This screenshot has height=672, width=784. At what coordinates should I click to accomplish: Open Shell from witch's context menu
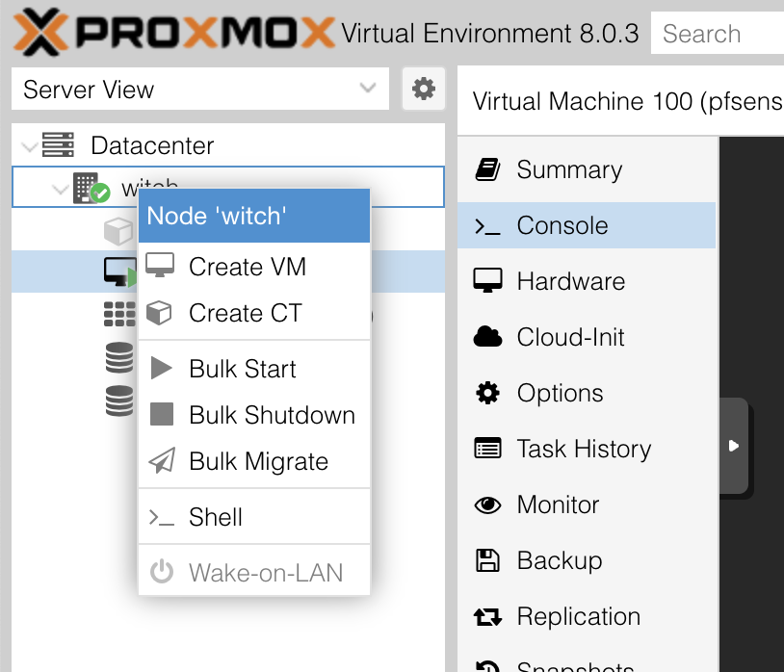213,516
